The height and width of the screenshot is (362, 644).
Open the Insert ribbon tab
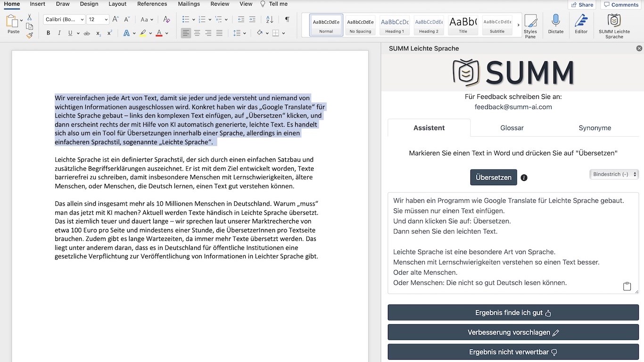(38, 4)
